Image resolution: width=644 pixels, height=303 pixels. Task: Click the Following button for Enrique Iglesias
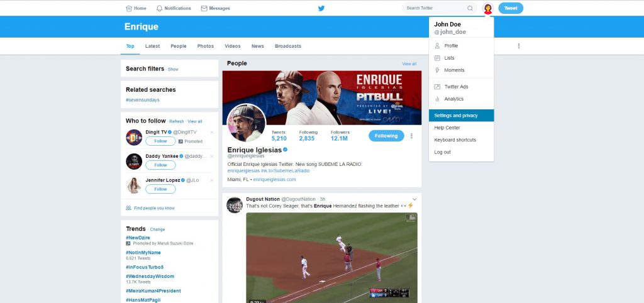coord(386,136)
